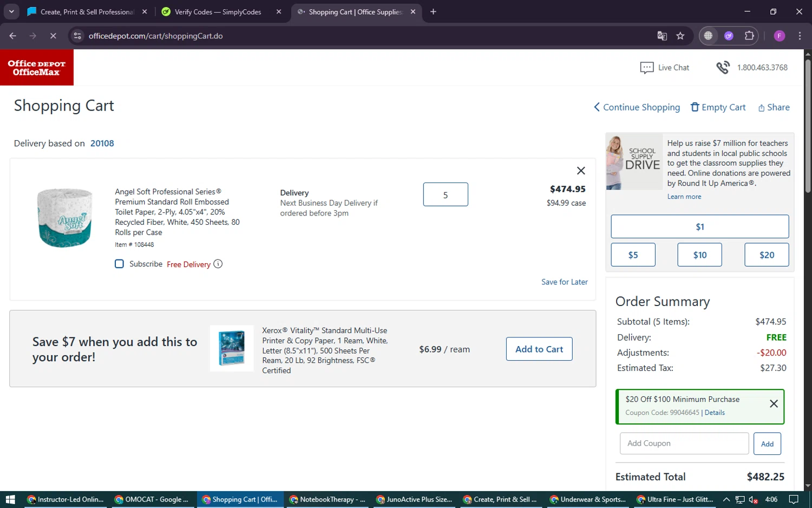Bookmark this page with the star icon
This screenshot has width=812, height=508.
680,36
